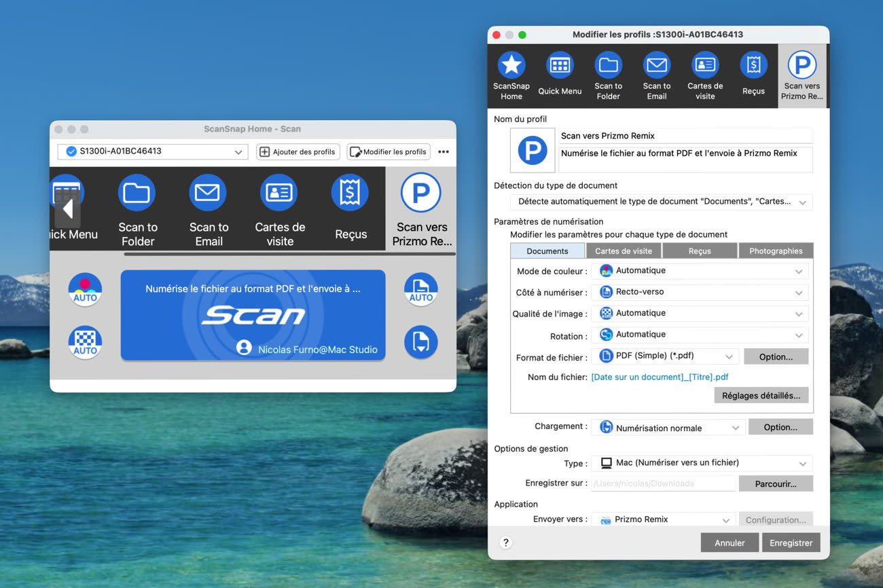The width and height of the screenshot is (883, 588).
Task: Pick Cartes de visite profile in scan window
Action: (279, 194)
